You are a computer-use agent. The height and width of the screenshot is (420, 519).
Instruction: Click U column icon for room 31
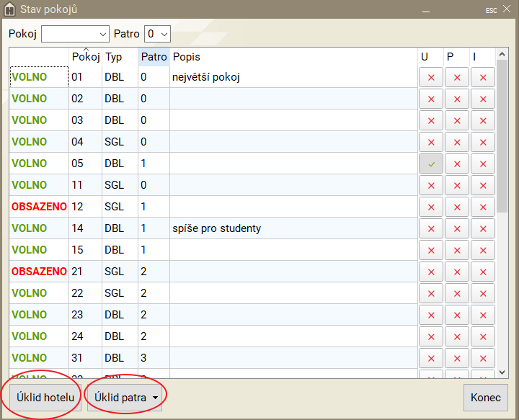(431, 358)
